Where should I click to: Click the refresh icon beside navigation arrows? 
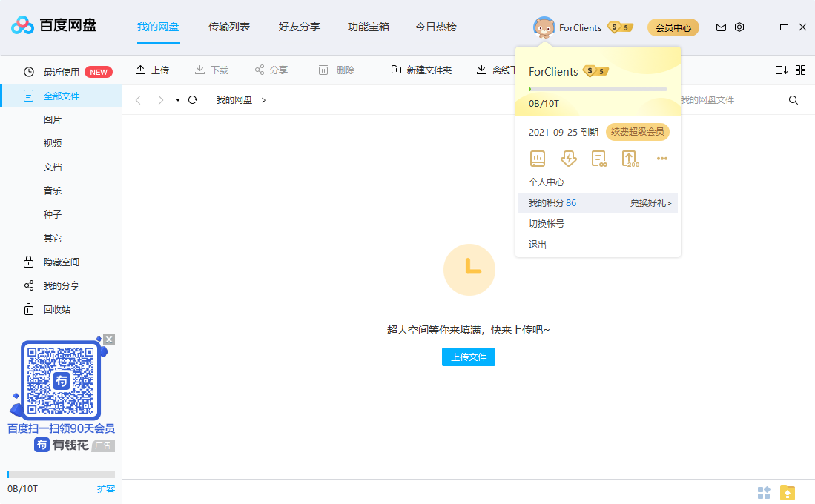click(x=193, y=100)
